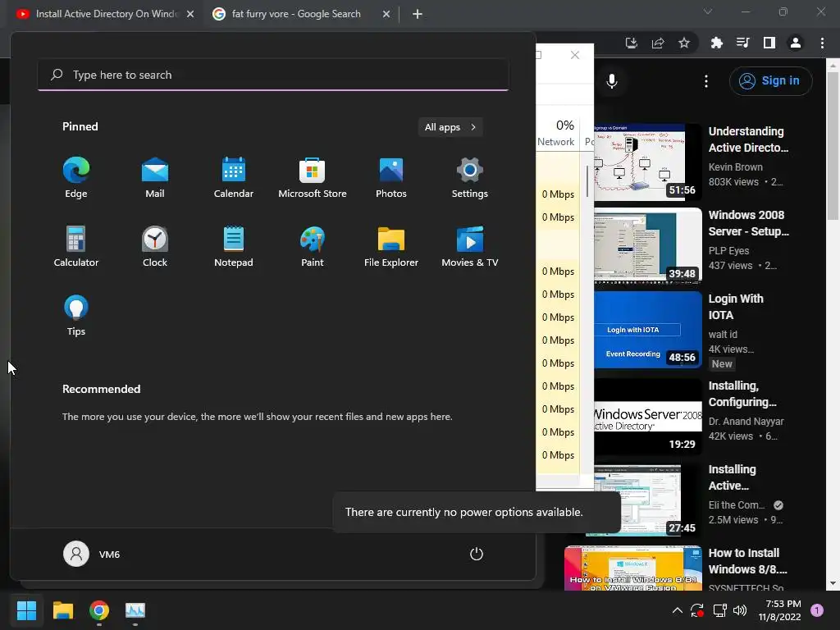Screen dimensions: 840x630
Task: Open the Mail pinned app
Action: [155, 178]
